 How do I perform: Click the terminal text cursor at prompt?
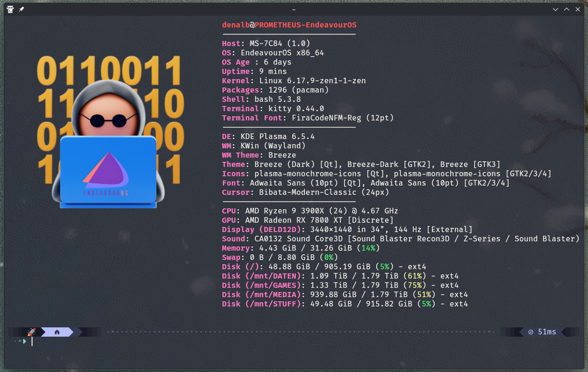[x=32, y=341]
